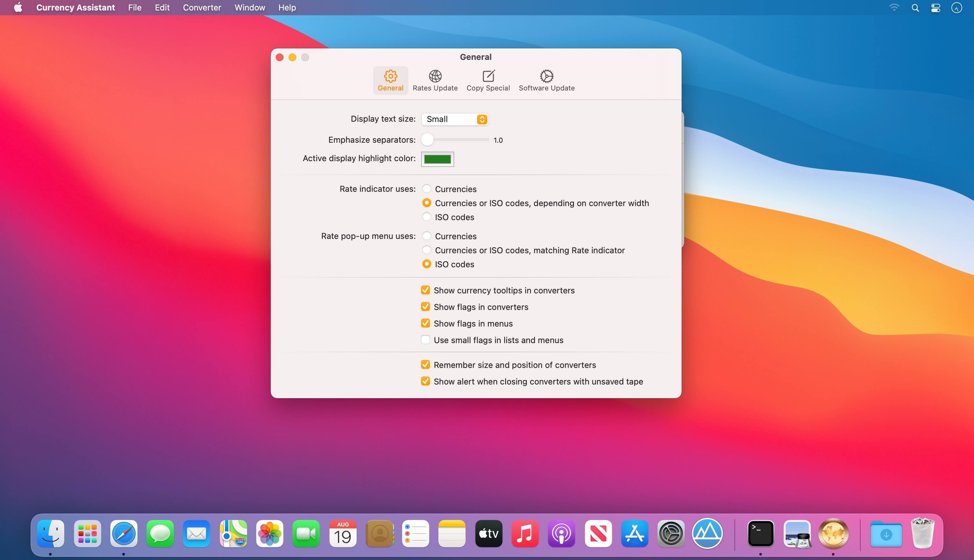
Task: Open Spotlight search in menu bar
Action: [x=915, y=8]
